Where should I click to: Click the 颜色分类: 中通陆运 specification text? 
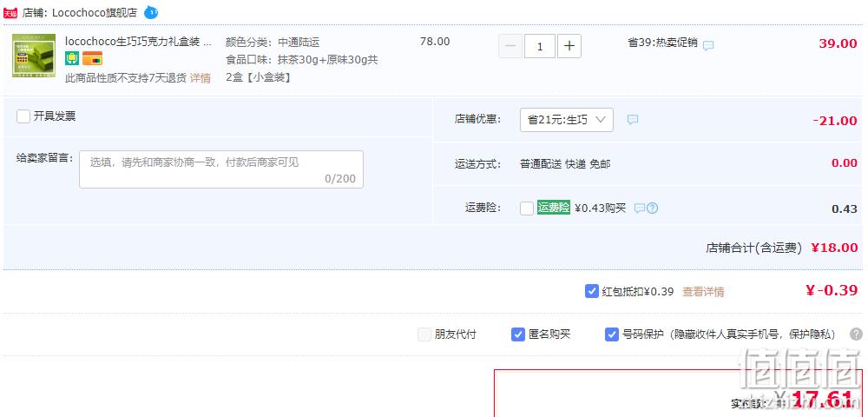273,43
